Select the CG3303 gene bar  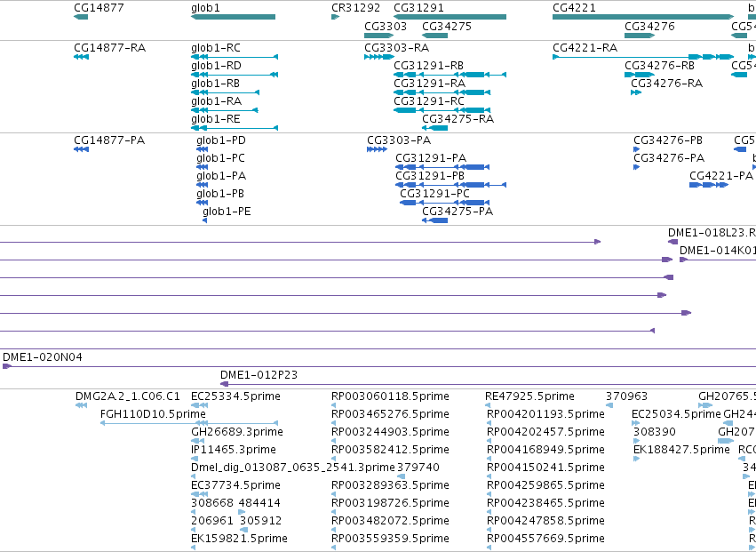[x=379, y=36]
